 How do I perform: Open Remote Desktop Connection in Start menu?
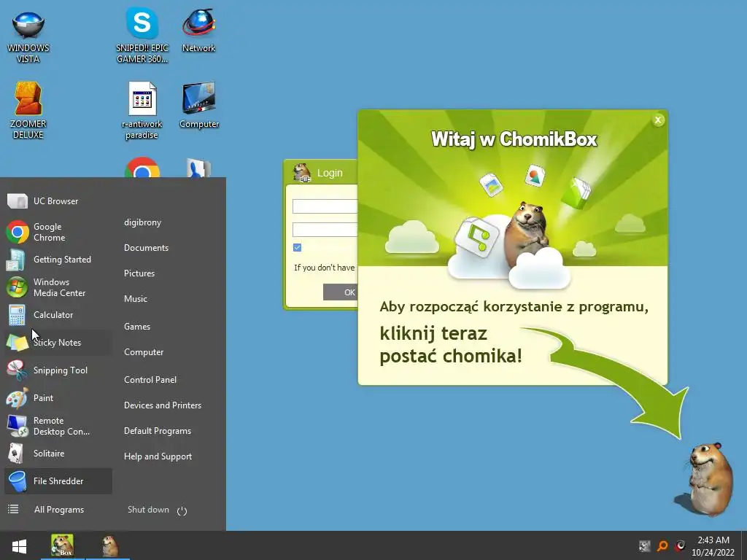(57, 426)
